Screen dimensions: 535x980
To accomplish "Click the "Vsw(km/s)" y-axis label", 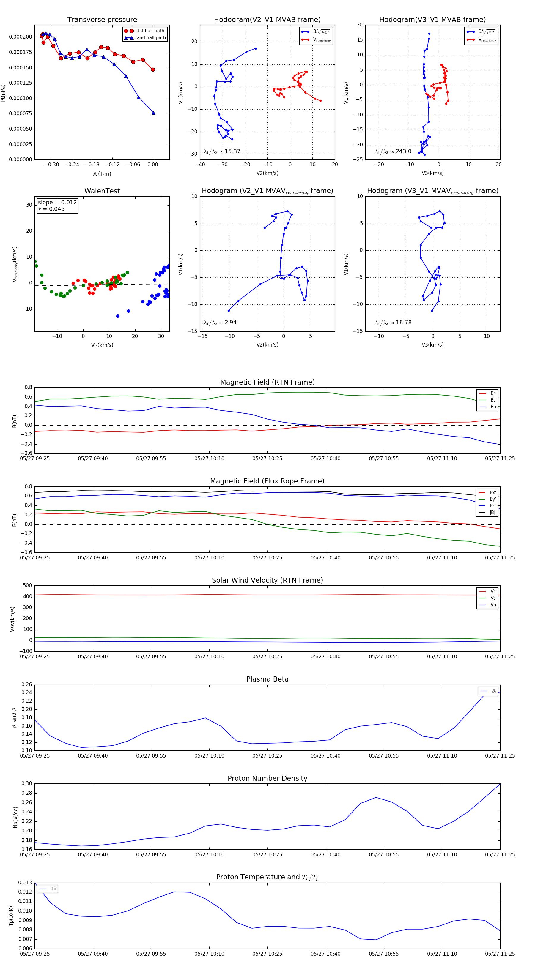I will [12, 619].
